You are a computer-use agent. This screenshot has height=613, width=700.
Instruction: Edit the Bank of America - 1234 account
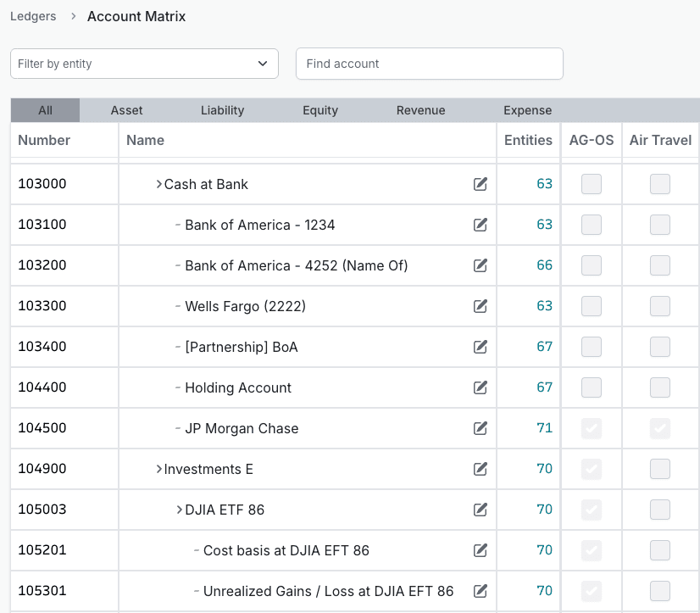coord(481,225)
